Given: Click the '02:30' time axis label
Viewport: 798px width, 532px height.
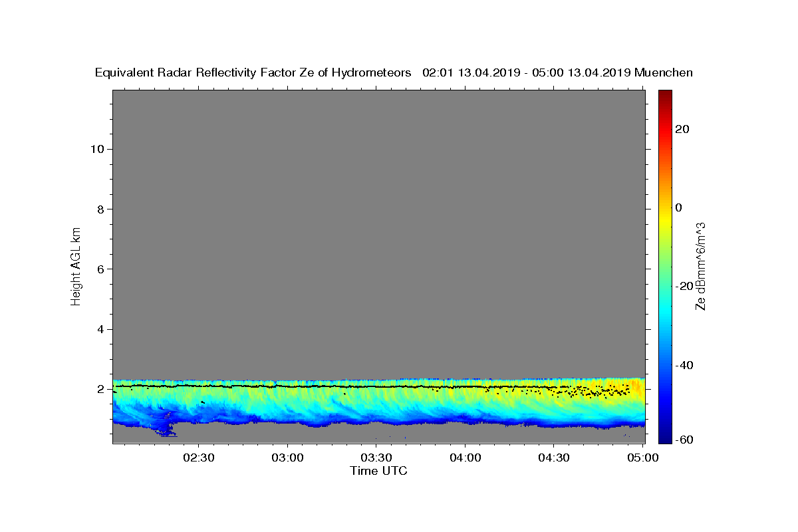Looking at the screenshot, I should click(x=199, y=458).
